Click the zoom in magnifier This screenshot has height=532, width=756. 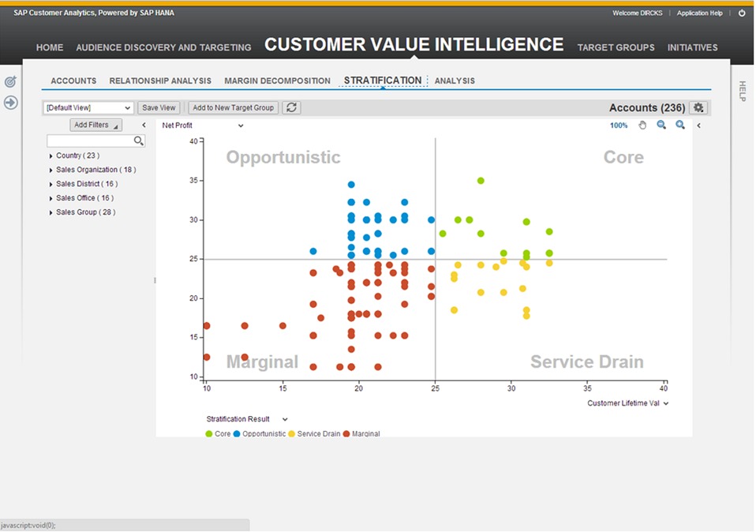click(679, 125)
